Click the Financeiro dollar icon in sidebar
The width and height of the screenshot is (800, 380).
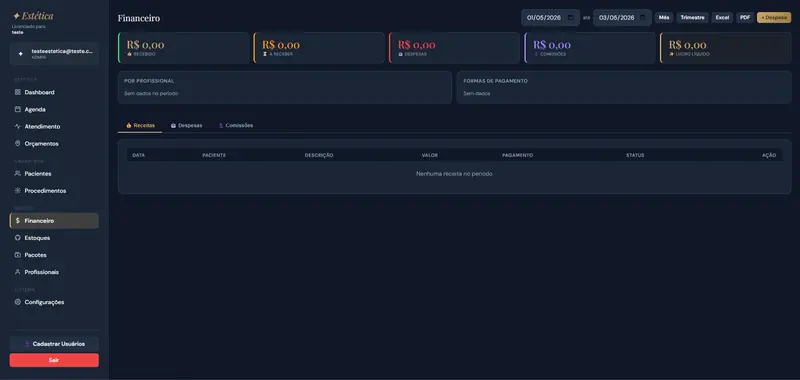tap(17, 221)
